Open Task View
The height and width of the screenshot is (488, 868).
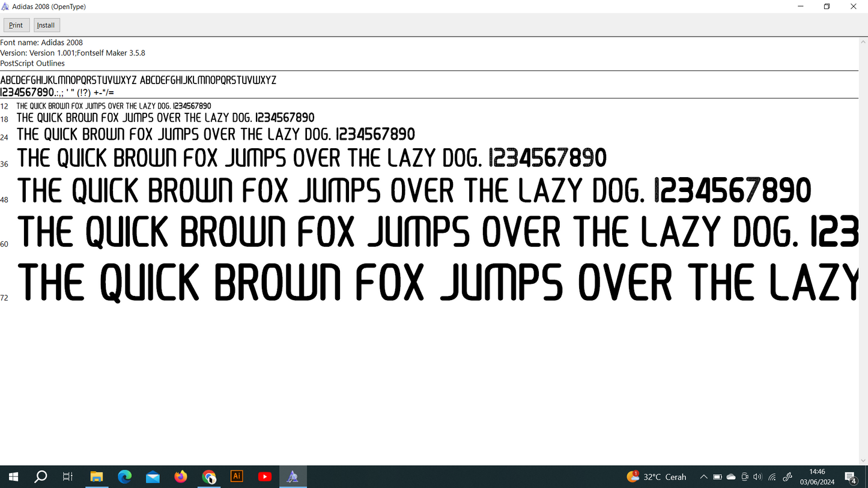point(68,476)
